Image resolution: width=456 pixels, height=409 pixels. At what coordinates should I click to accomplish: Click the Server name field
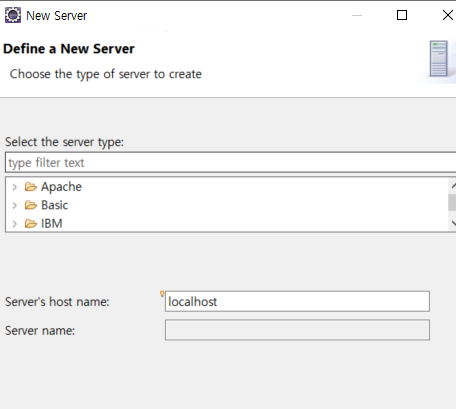[x=297, y=330]
